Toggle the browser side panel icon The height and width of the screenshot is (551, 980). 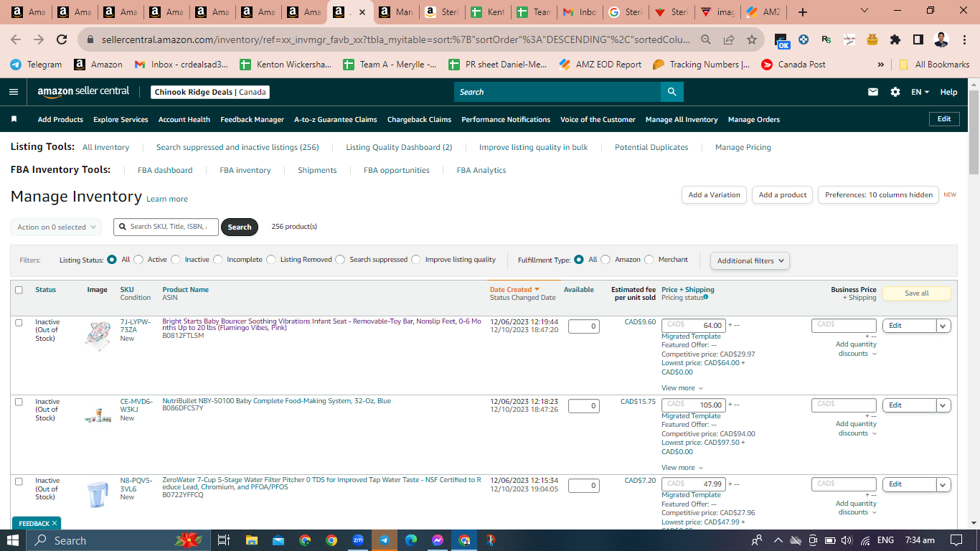tap(918, 39)
